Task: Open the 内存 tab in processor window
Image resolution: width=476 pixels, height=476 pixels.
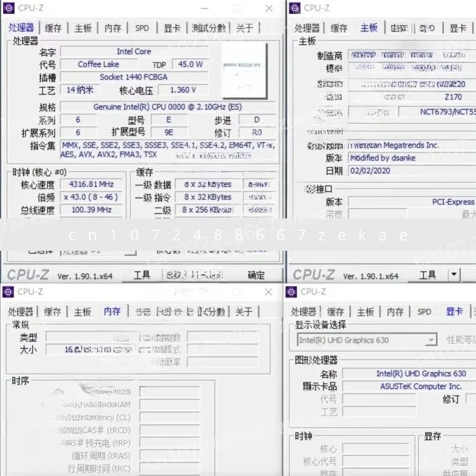Action: coord(112,28)
